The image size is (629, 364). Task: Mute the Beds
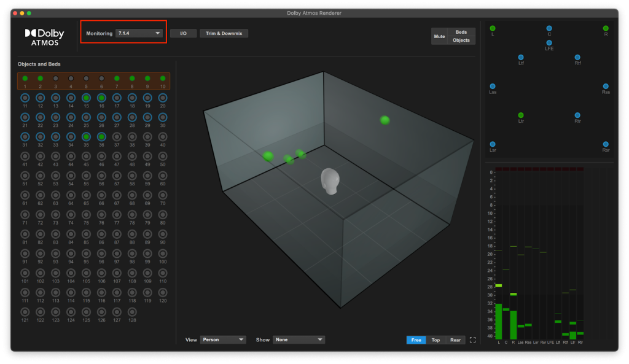click(461, 32)
